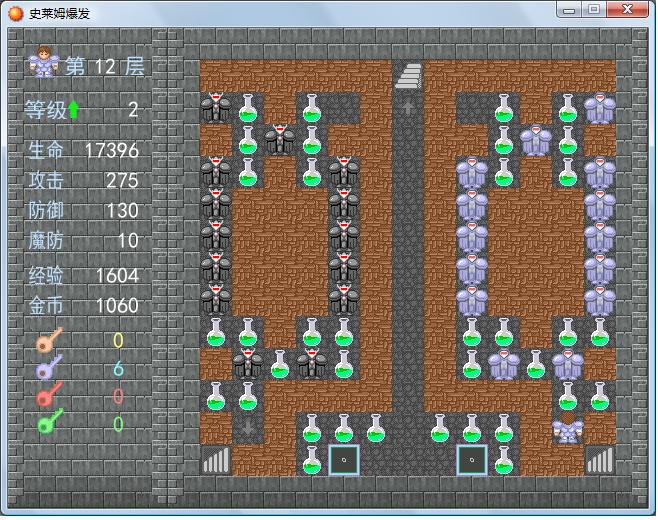
Task: Click the staircase in the bottom-left corner
Action: click(x=216, y=460)
